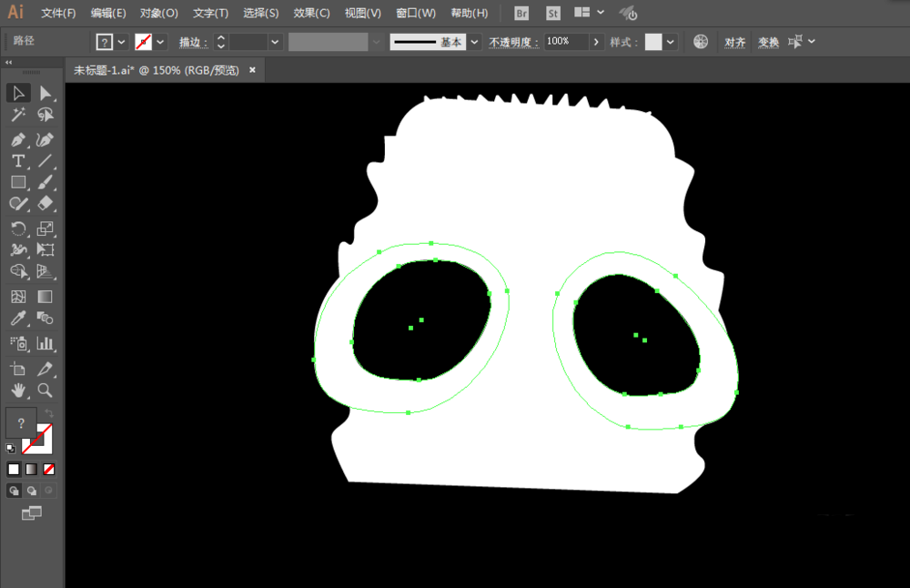
Task: Select the Hand tool
Action: (18, 390)
